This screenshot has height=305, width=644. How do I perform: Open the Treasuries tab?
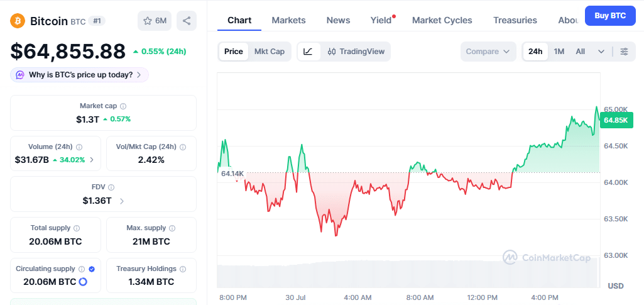(515, 20)
